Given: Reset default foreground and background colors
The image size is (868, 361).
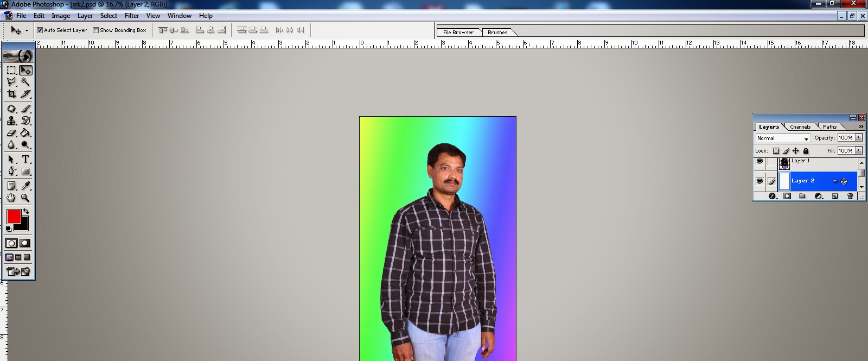Looking at the screenshot, I should click(9, 229).
